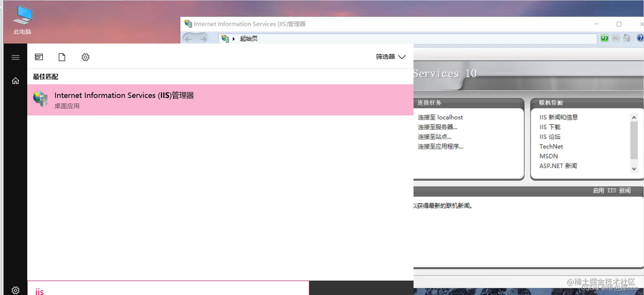Click the 起始页 address bar in IIS Manager
Screen dimensions: 644x295
(408, 39)
